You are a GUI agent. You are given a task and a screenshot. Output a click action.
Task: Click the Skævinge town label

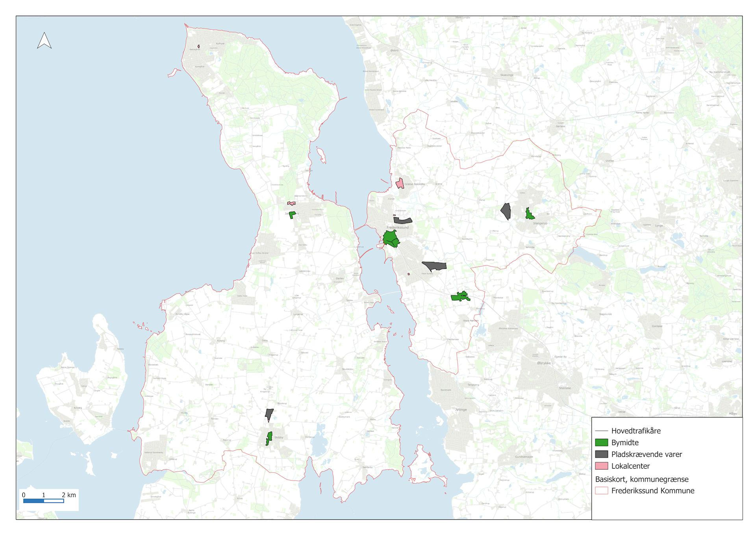coord(507,75)
